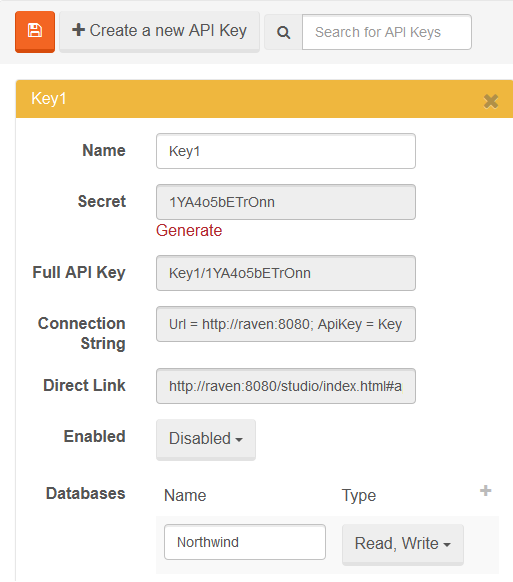
Task: Click the Databases Type column header
Action: 359,496
